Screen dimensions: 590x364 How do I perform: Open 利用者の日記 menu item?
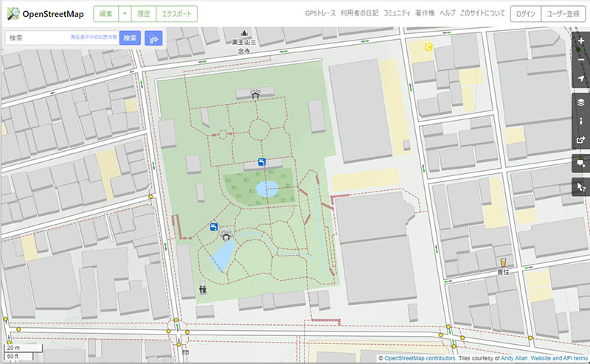coord(359,13)
